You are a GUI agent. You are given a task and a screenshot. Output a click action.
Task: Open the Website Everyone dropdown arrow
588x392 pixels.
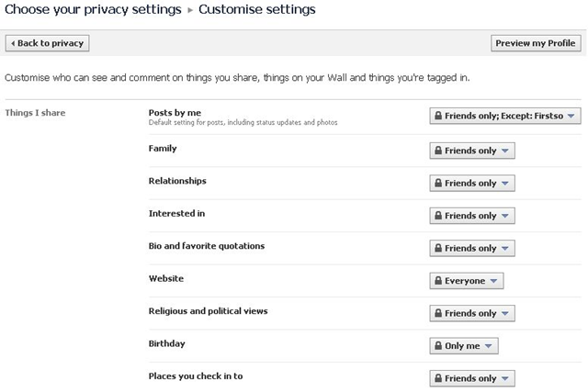tap(493, 281)
